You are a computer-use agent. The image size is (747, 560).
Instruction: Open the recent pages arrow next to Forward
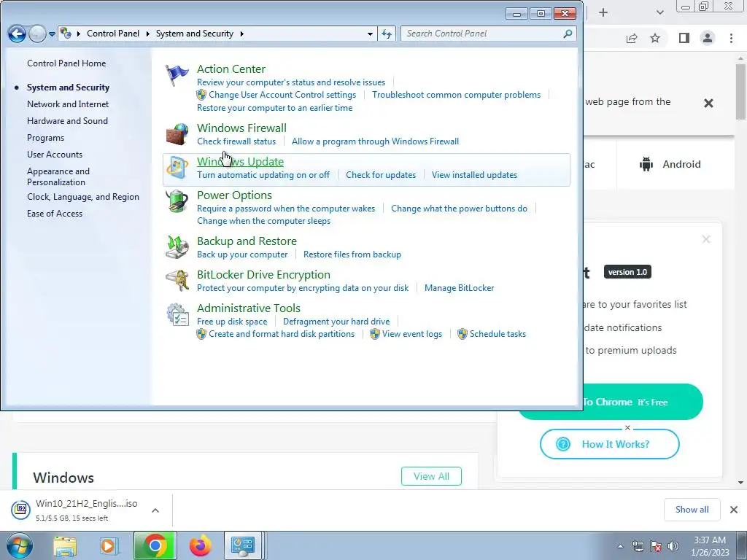click(52, 34)
